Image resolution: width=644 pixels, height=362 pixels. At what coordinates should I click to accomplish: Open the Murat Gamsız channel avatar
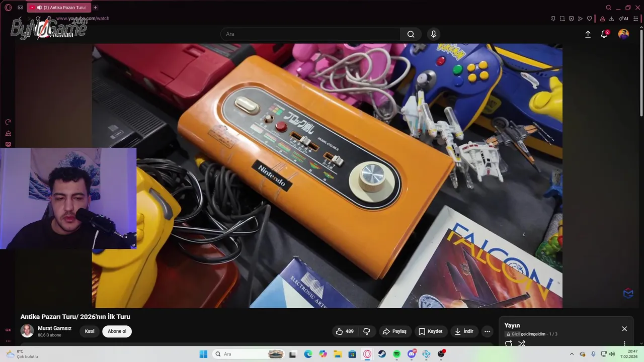(27, 331)
